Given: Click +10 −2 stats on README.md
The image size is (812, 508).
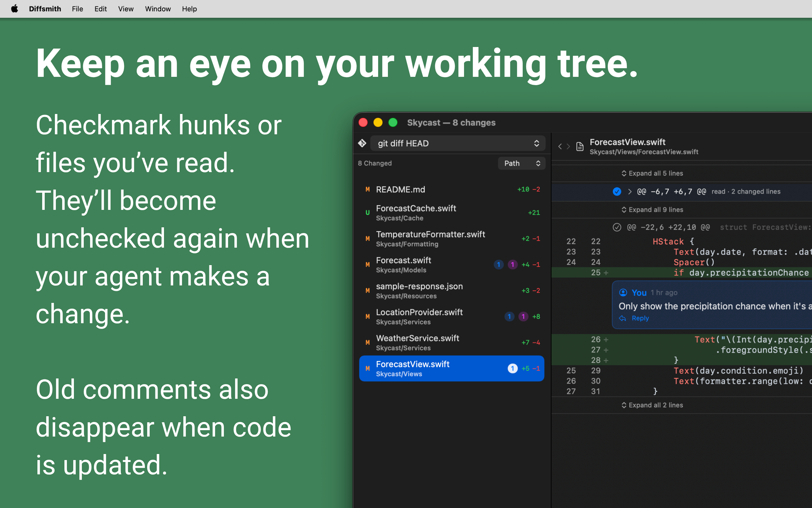Looking at the screenshot, I should pyautogui.click(x=528, y=190).
